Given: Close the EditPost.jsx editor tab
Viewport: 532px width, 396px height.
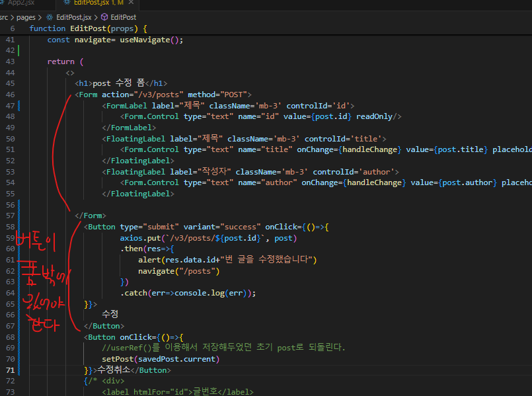Looking at the screenshot, I should pos(131,3).
